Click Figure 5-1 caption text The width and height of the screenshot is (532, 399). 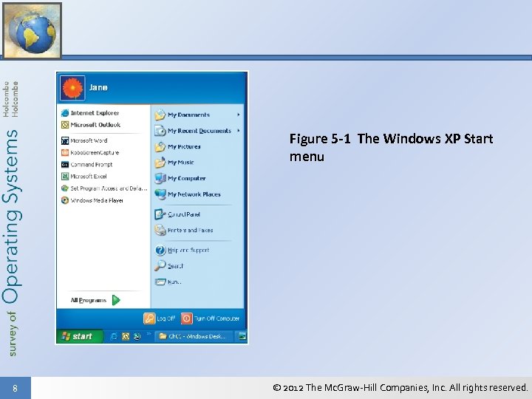pyautogui.click(x=391, y=148)
